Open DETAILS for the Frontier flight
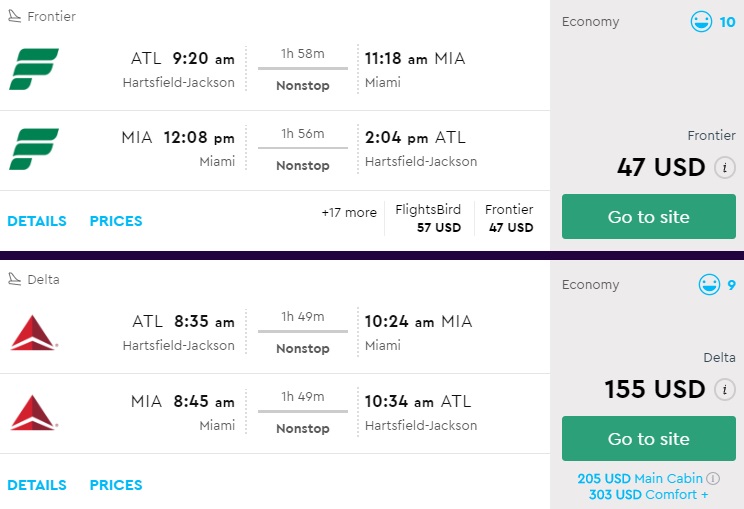The width and height of the screenshot is (744, 509). click(x=37, y=221)
